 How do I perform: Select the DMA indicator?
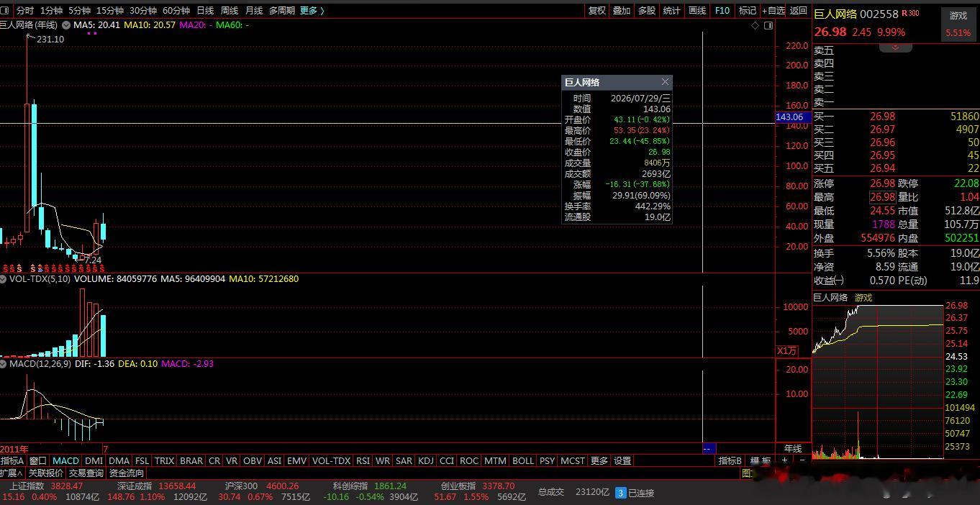119,460
